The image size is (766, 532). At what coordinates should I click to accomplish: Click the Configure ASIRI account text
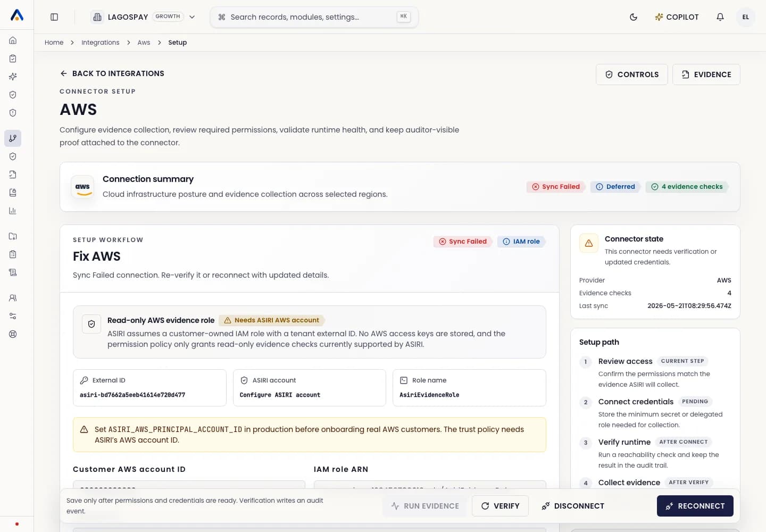[280, 395]
